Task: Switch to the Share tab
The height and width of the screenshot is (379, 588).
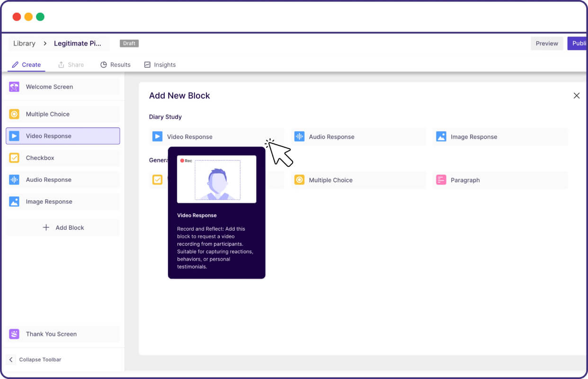Action: click(x=71, y=64)
